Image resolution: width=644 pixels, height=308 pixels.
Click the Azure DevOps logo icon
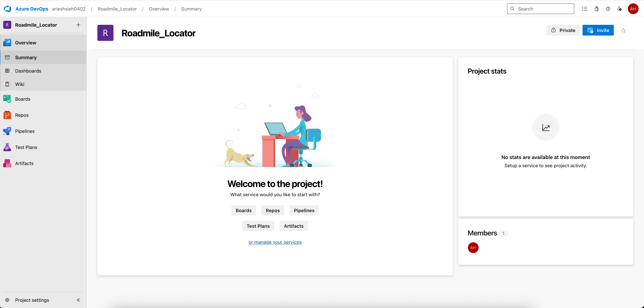pos(8,9)
